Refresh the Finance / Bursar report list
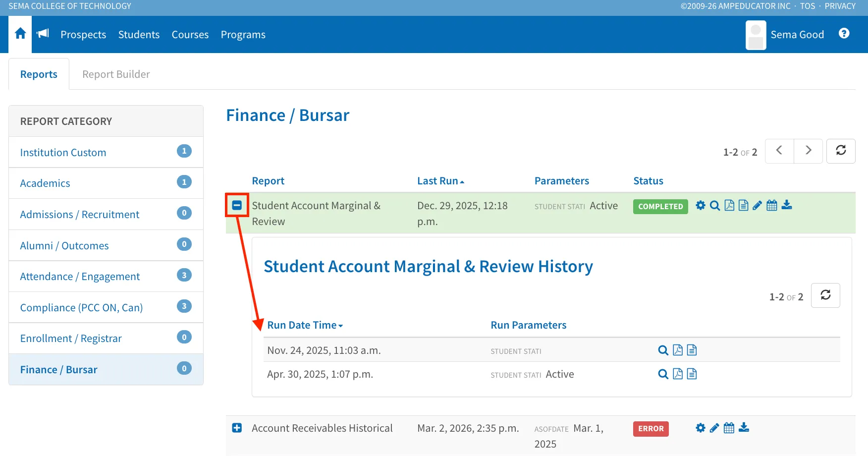The width and height of the screenshot is (868, 457). coord(841,151)
